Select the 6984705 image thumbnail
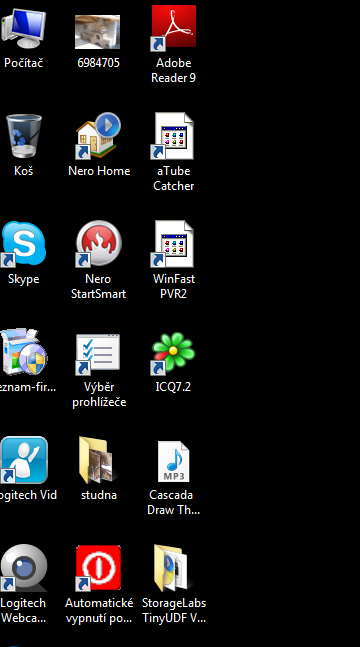360x647 pixels. (97, 32)
